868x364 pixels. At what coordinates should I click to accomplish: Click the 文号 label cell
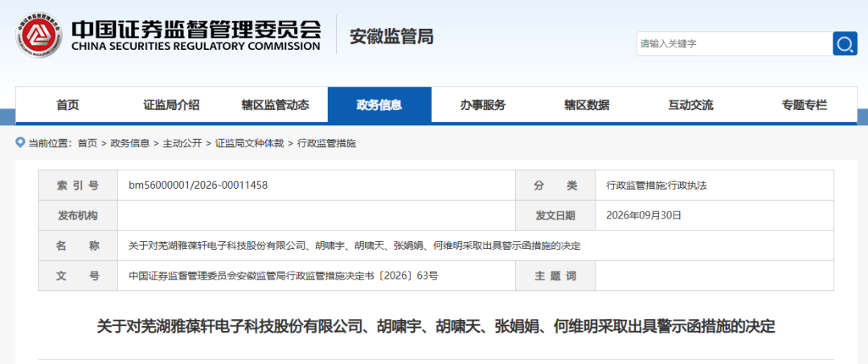pos(78,275)
